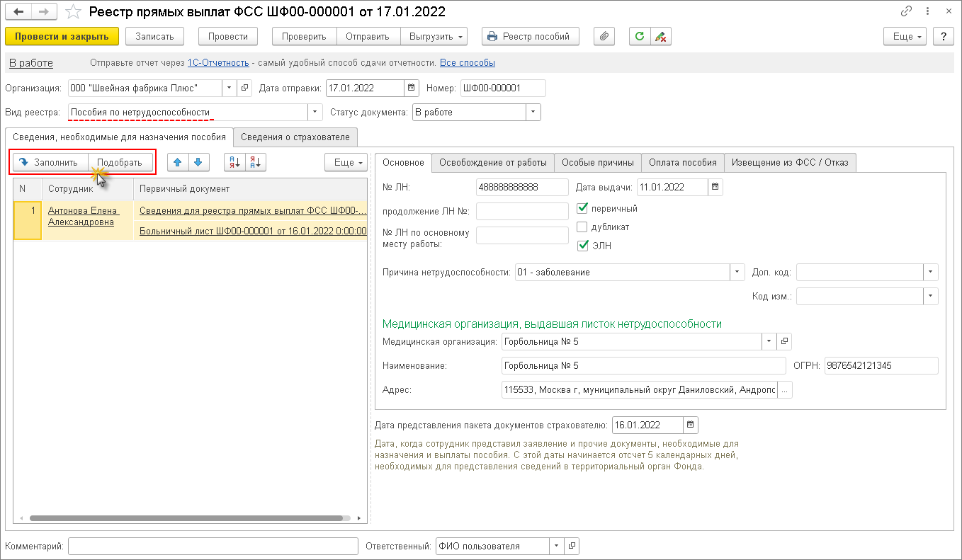
Task: Click into the Комментарий field
Action: click(213, 546)
